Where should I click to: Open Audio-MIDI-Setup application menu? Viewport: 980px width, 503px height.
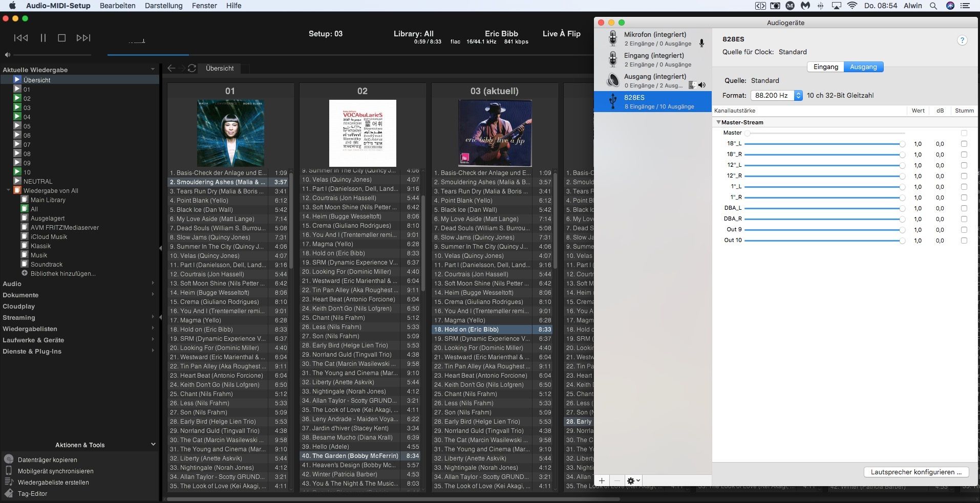[x=58, y=6]
